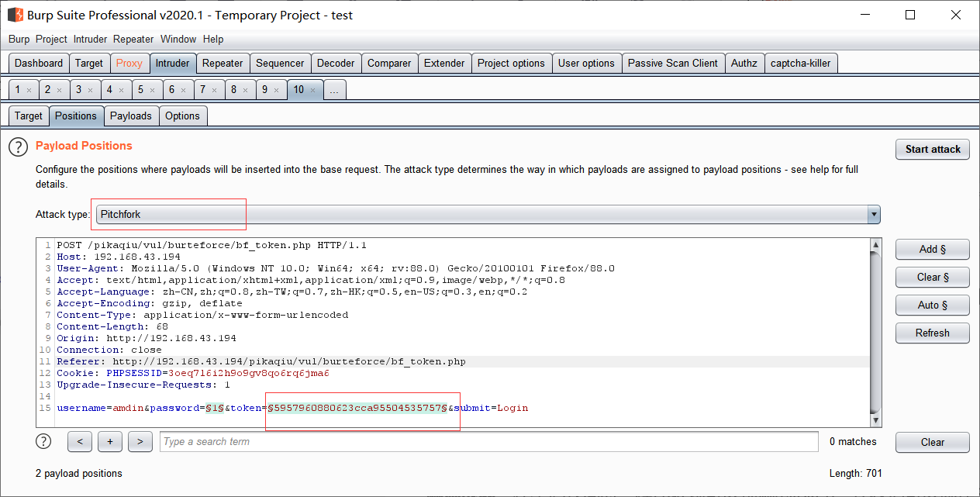Select the Options sub-tab

183,116
